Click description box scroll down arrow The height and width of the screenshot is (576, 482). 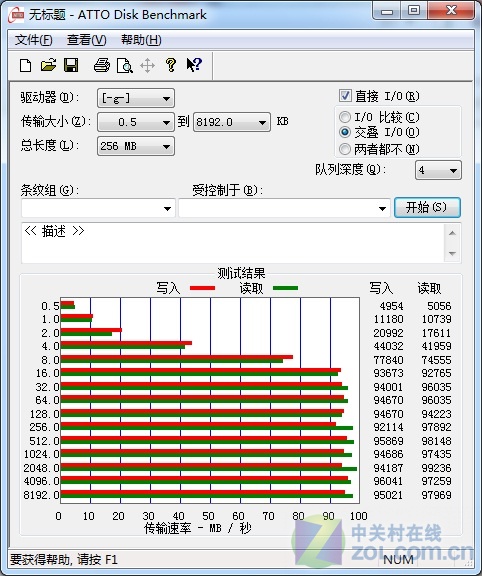(x=452, y=253)
